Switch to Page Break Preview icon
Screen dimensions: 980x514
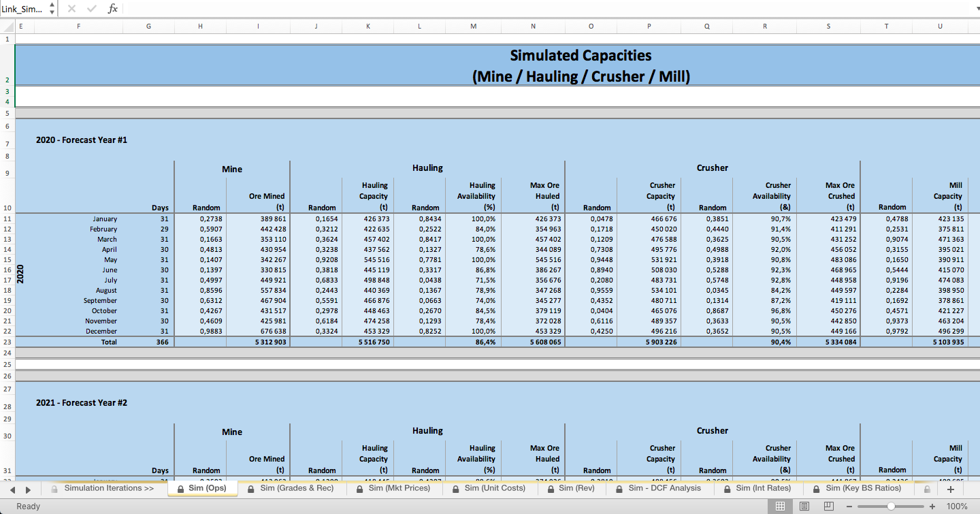pos(828,506)
